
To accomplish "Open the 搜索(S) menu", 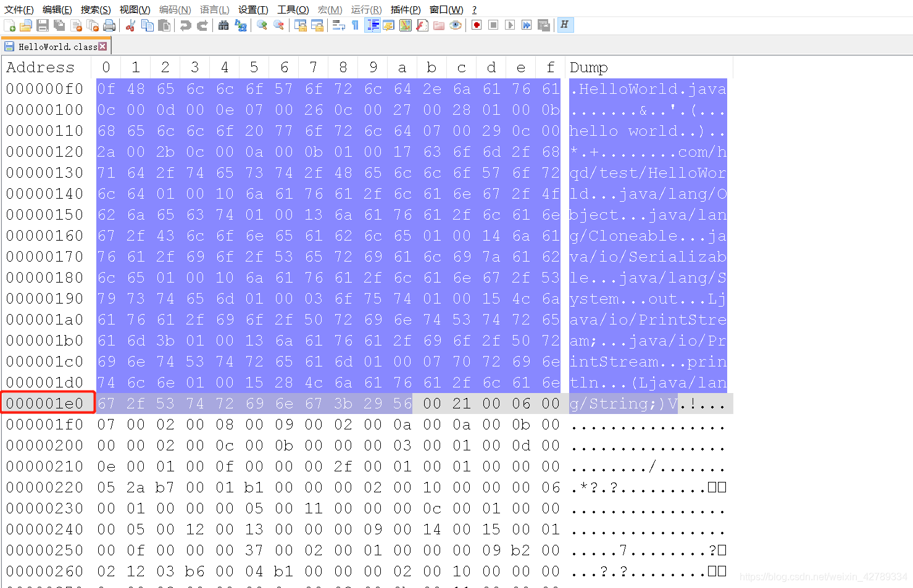I will click(x=96, y=9).
